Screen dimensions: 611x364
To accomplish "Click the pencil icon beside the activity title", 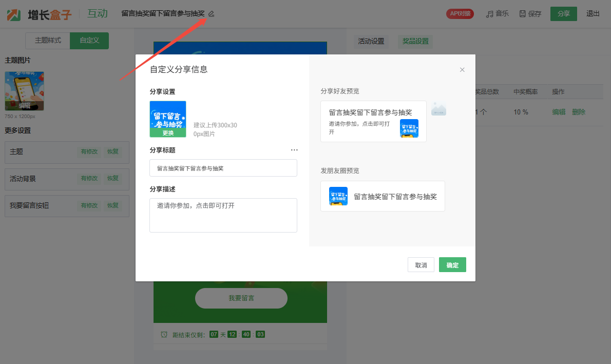I will (x=211, y=14).
